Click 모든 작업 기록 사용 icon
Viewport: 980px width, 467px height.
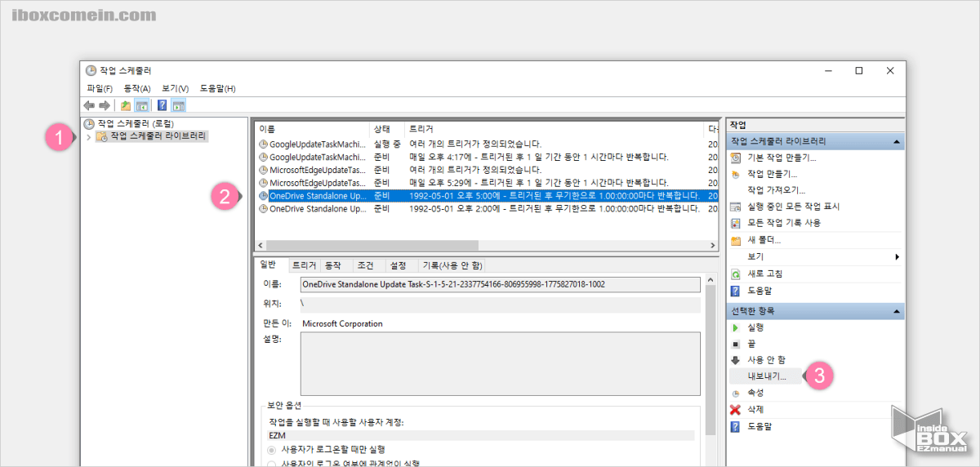(x=736, y=223)
